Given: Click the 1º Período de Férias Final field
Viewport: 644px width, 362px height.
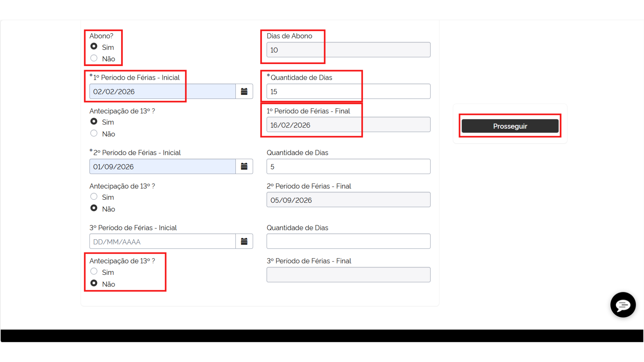Looking at the screenshot, I should pyautogui.click(x=348, y=125).
